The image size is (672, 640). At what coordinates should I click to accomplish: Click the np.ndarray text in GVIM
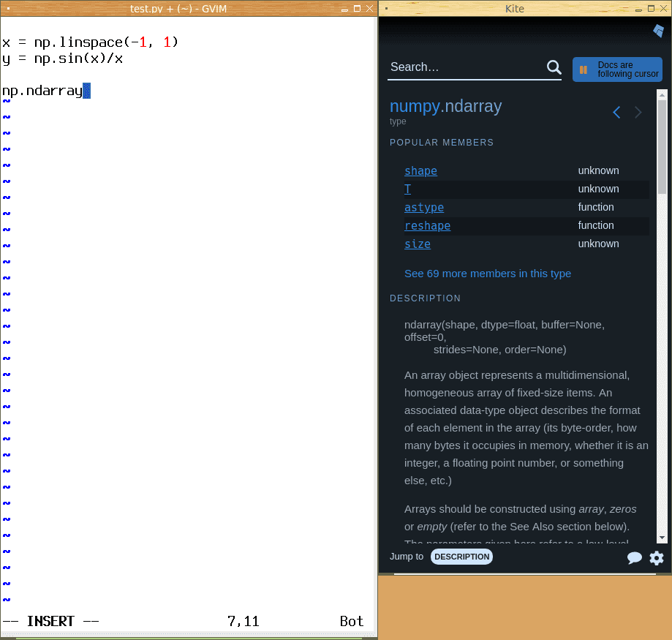point(42,91)
